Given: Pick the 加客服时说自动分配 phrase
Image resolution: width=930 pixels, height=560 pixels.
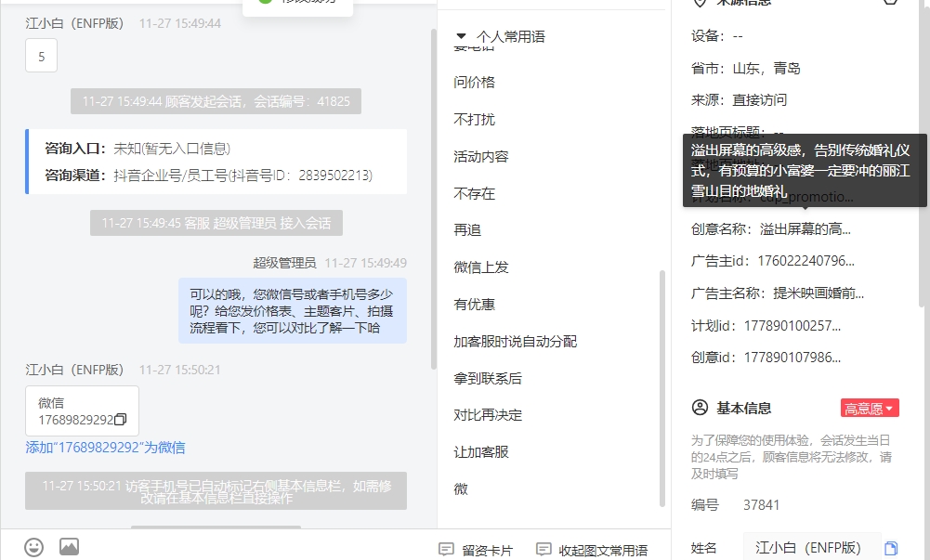Looking at the screenshot, I should click(515, 342).
